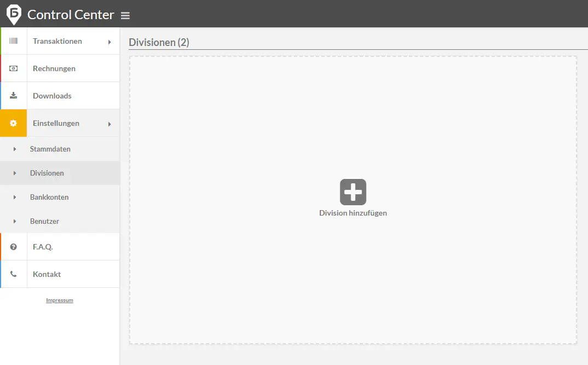The image size is (588, 365).
Task: Click the Rechnungen money icon
Action: tap(14, 68)
